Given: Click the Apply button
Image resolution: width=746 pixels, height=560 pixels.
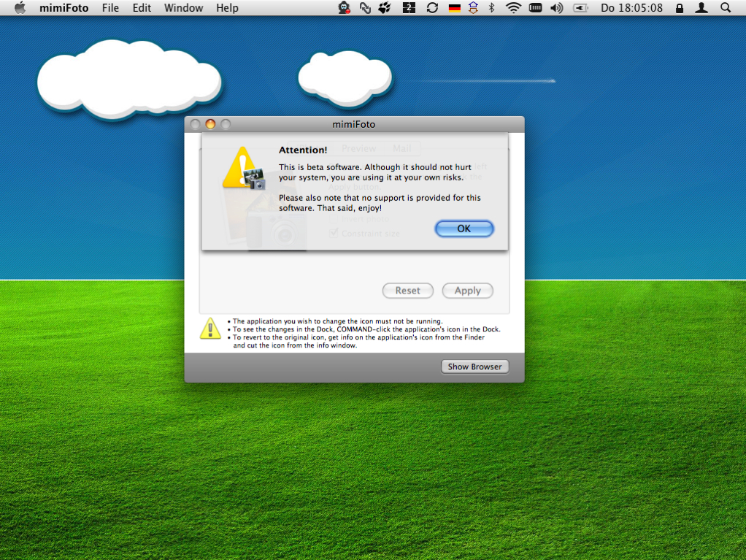Looking at the screenshot, I should (468, 291).
